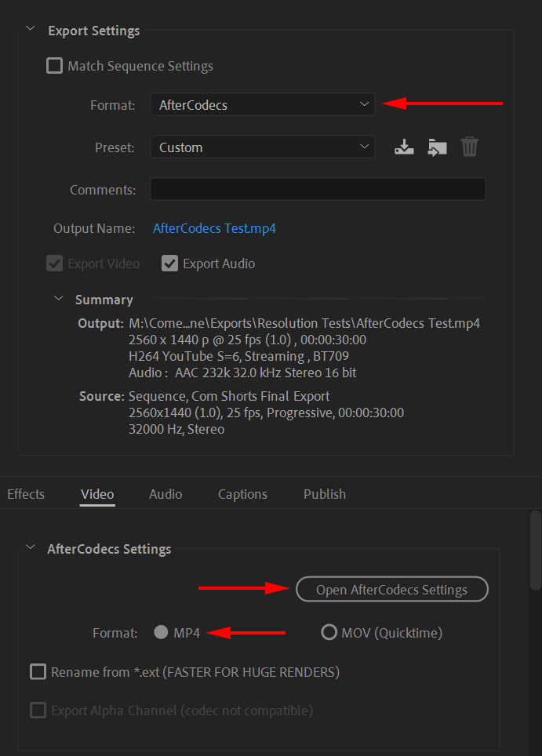Delete the Custom preset via trash icon

(x=469, y=147)
